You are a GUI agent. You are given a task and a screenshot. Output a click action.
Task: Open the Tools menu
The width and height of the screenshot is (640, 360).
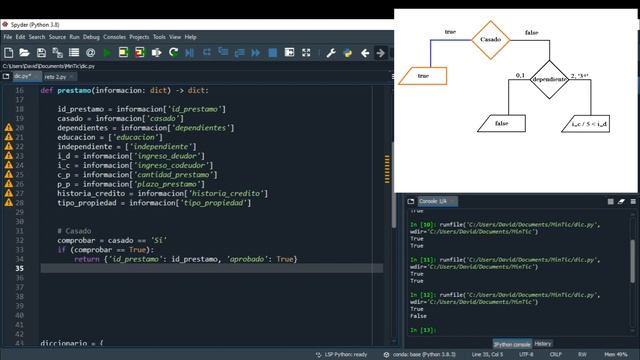159,37
